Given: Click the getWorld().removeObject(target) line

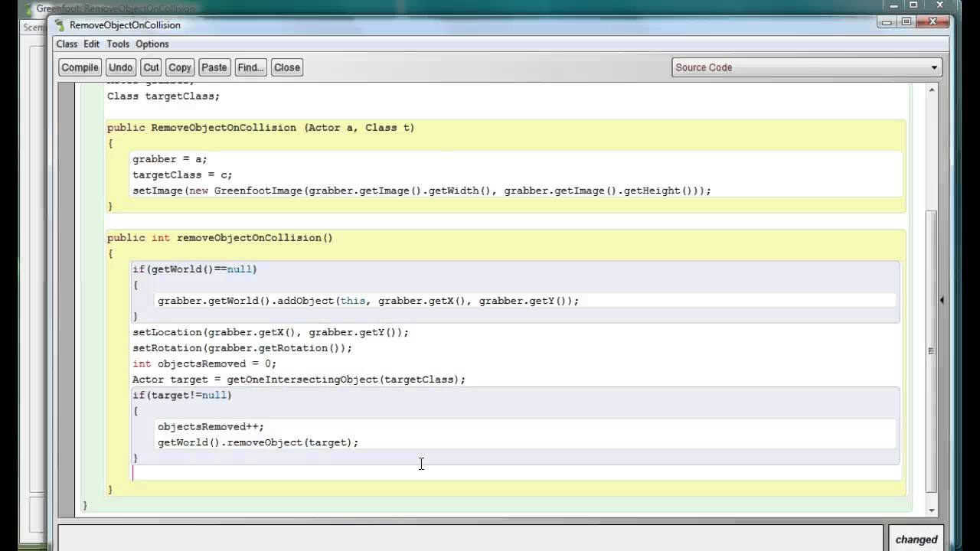Looking at the screenshot, I should coord(258,442).
